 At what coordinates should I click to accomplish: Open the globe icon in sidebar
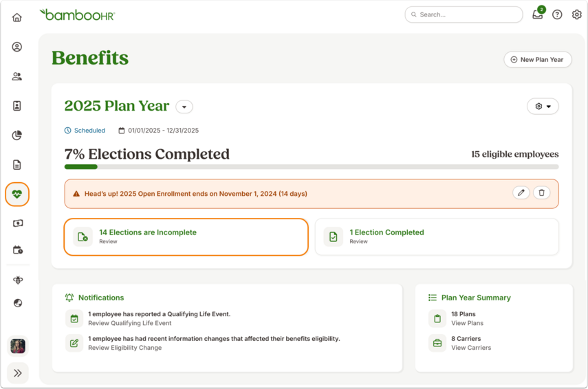coord(18,303)
